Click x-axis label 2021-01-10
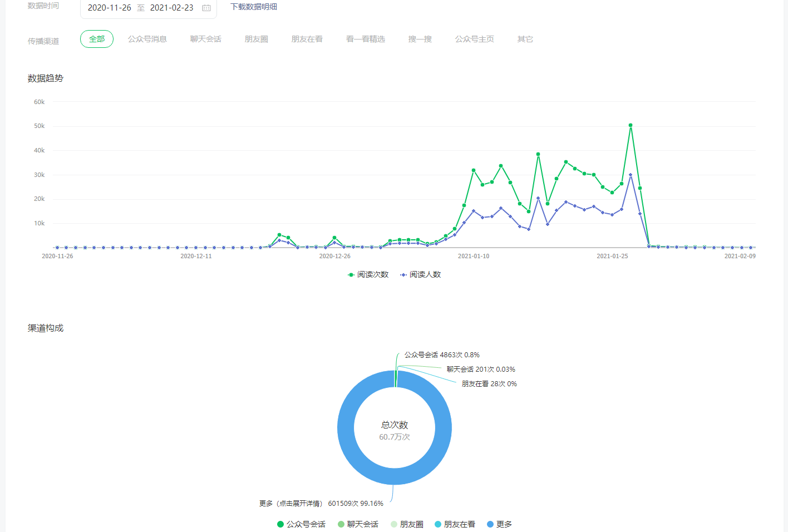 474,256
